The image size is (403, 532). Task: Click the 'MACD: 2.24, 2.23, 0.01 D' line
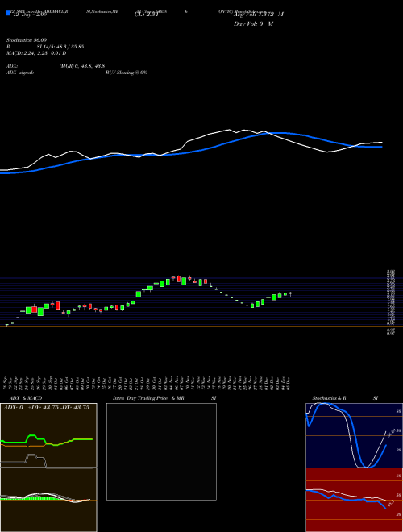pyautogui.click(x=36, y=53)
